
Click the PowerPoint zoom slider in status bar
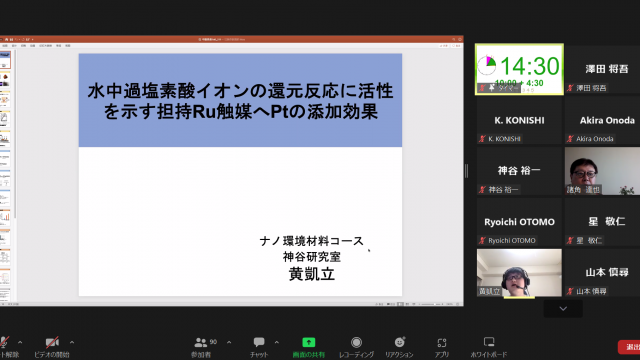coord(430,304)
